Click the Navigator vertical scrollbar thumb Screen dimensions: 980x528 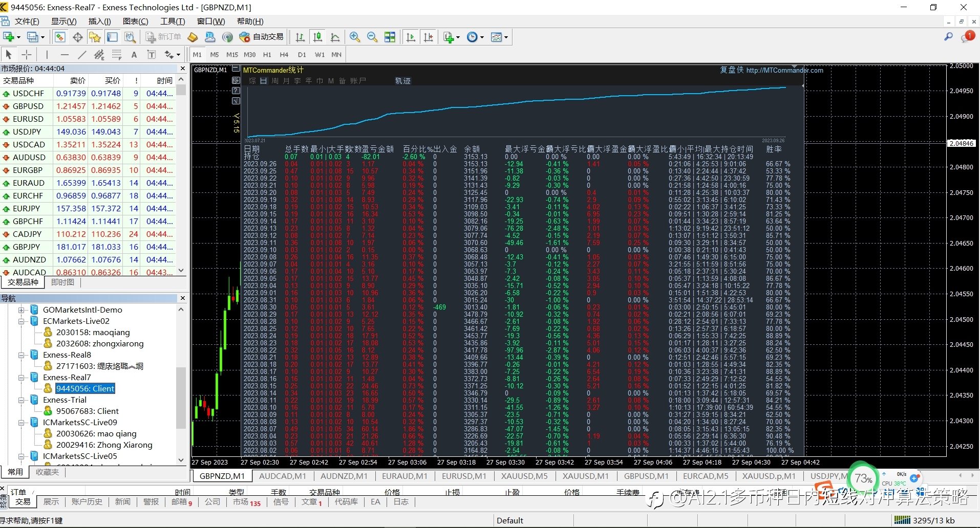(181, 398)
